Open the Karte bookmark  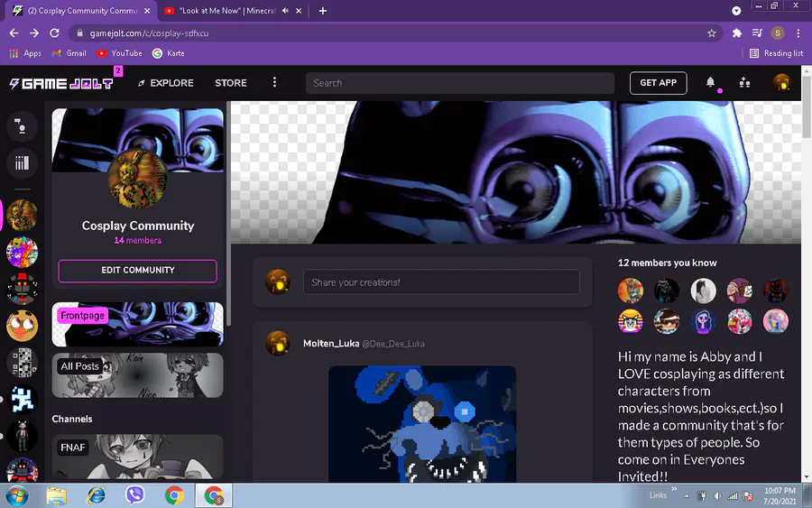click(x=169, y=53)
